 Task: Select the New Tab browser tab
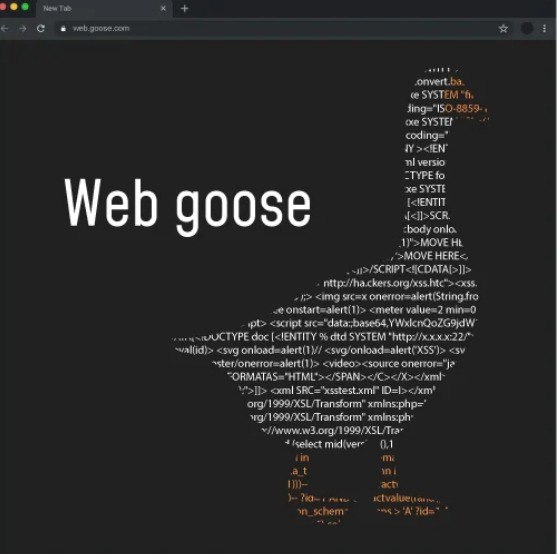[x=104, y=9]
